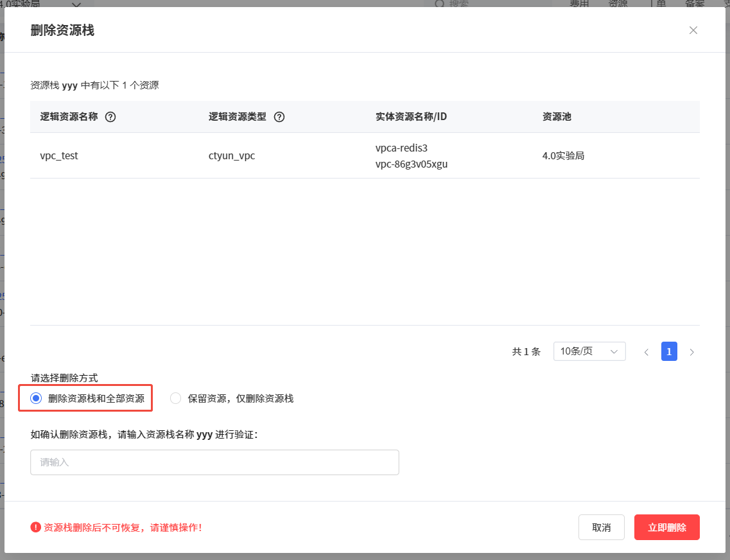Select 删除资源栈和全部资源 radio option
This screenshot has width=730, height=560.
click(x=37, y=398)
